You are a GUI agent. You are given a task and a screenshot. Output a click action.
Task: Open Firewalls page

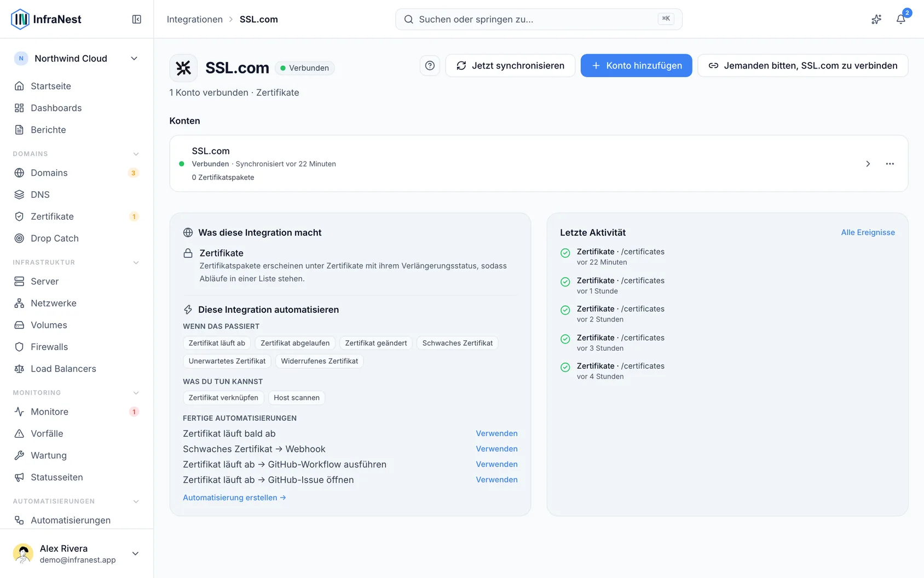coord(77,347)
